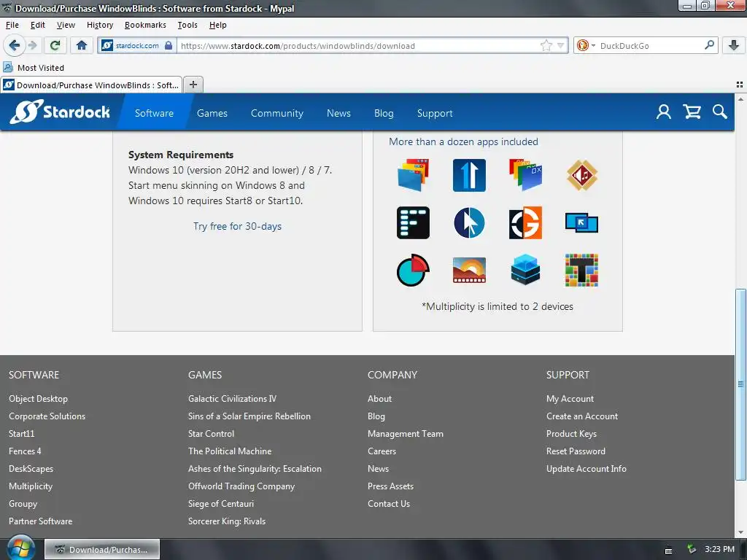This screenshot has width=747, height=560.
Task: Click the DuckDuckGo search input field
Action: tap(650, 46)
